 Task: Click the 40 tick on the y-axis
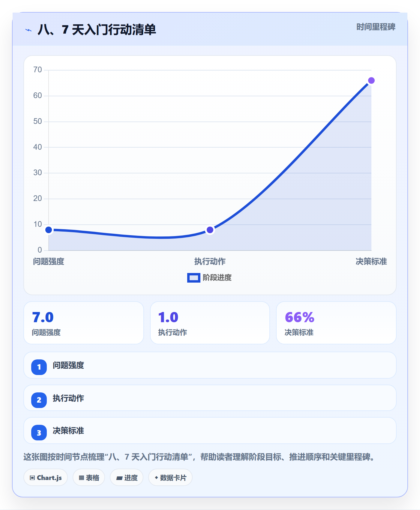click(x=37, y=147)
